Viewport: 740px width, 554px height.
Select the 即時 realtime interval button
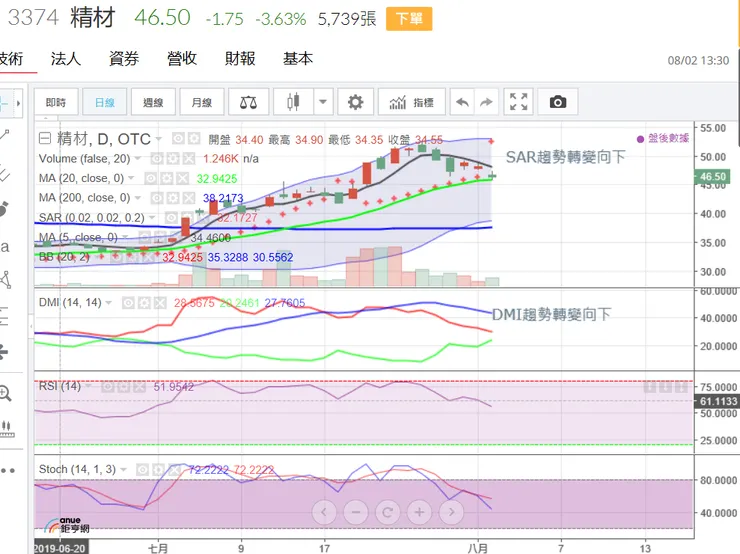pos(56,102)
